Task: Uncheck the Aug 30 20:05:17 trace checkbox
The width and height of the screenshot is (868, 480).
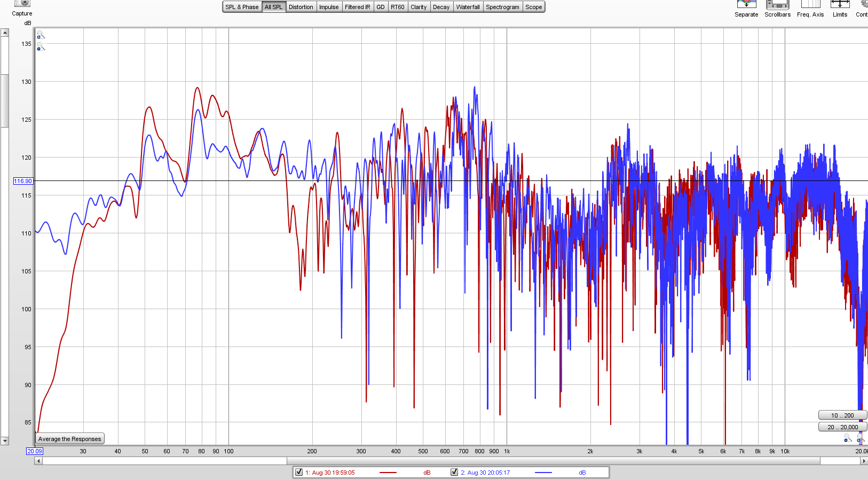Action: (x=454, y=472)
